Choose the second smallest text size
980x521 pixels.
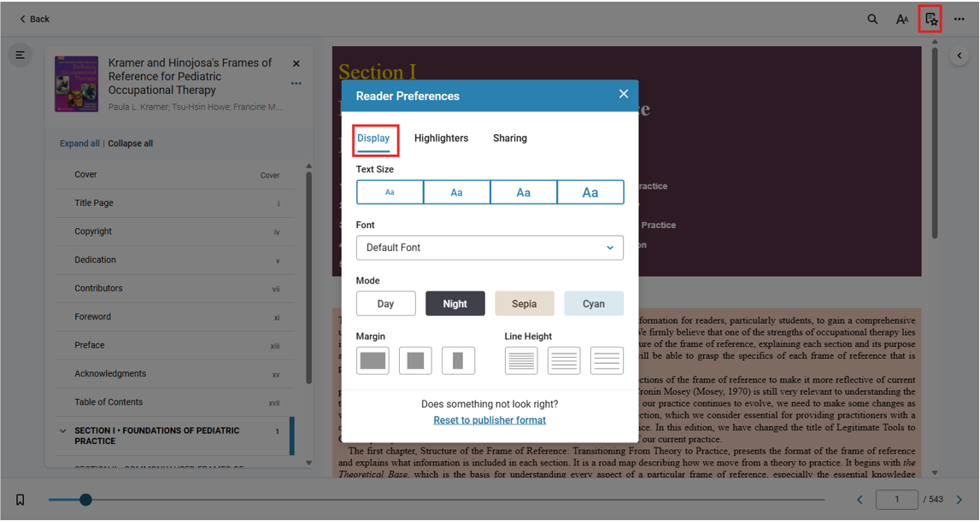(457, 192)
